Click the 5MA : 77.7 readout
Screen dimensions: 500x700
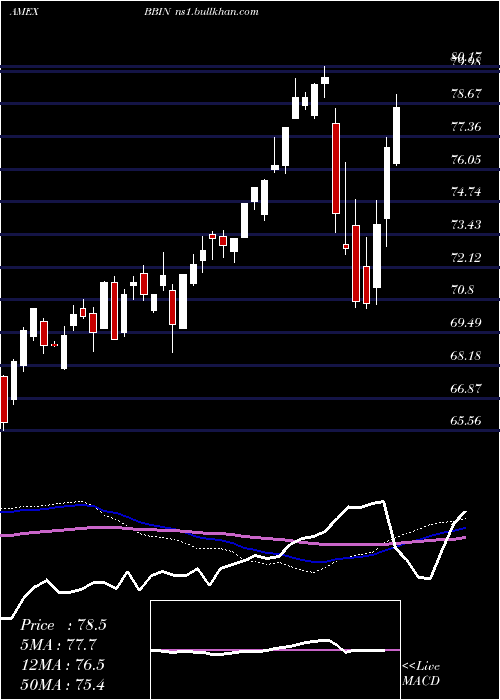[x=58, y=645]
